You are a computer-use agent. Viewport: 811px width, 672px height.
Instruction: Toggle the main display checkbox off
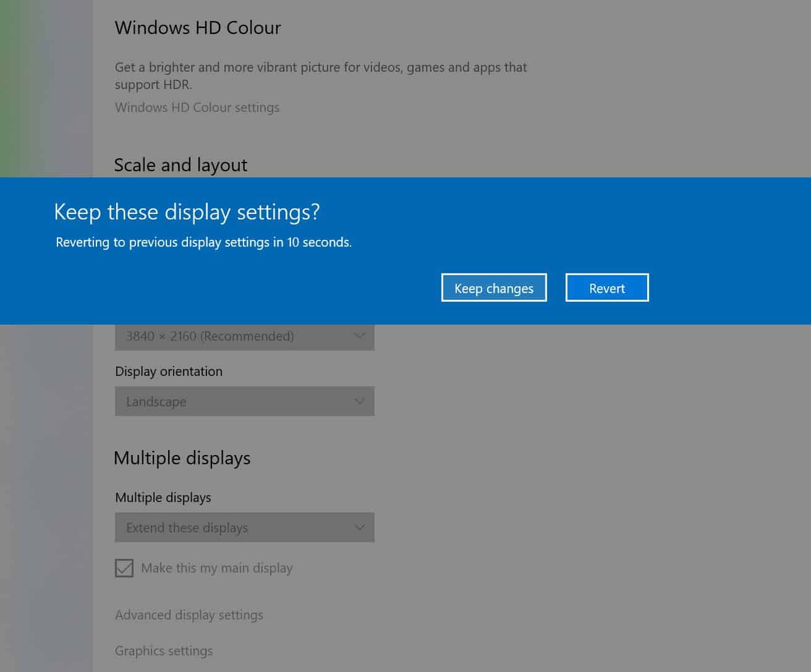124,568
